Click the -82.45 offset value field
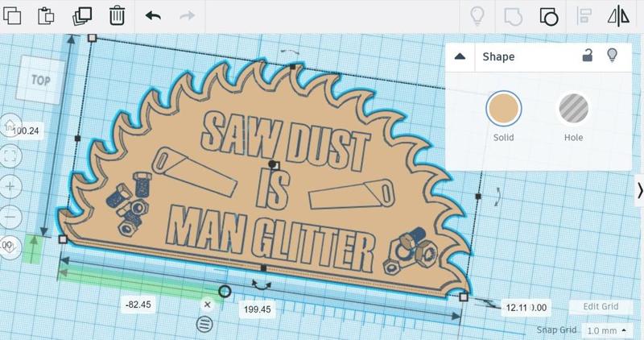The image size is (644, 340). (138, 305)
